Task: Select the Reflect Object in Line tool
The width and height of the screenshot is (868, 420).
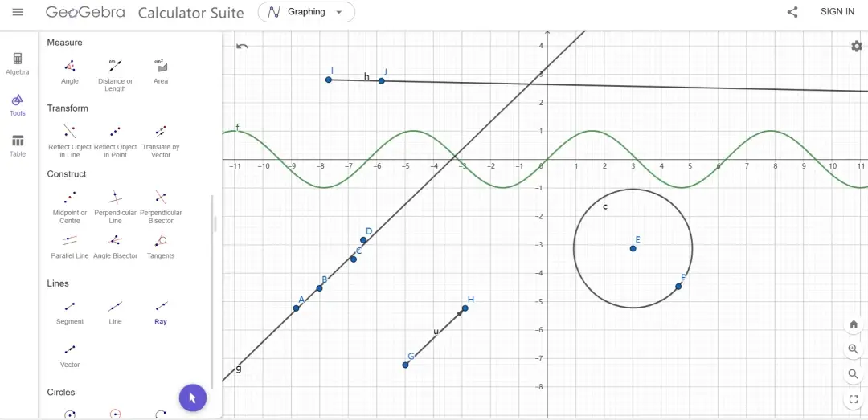Action: click(70, 141)
